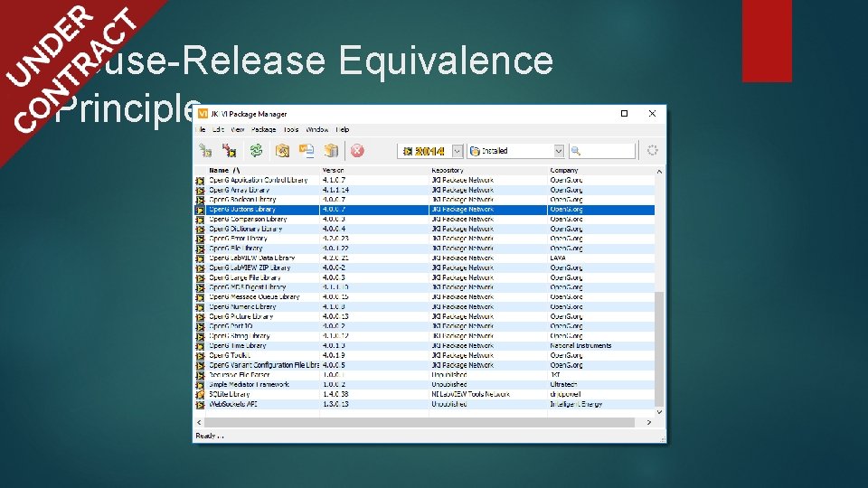Open the VI Package Builder toolbar icon
The height and width of the screenshot is (488, 868).
pos(307,150)
